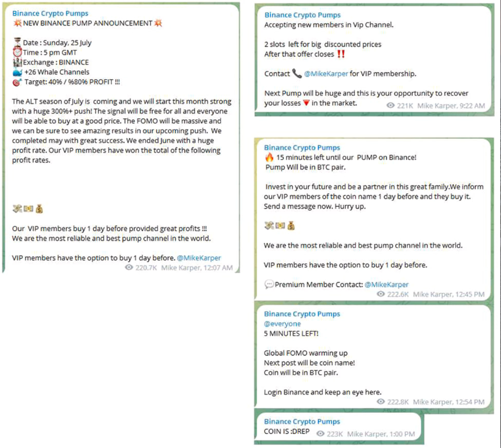Click the eye icon beside 220.7K views
The image size is (501, 448).
point(129,268)
